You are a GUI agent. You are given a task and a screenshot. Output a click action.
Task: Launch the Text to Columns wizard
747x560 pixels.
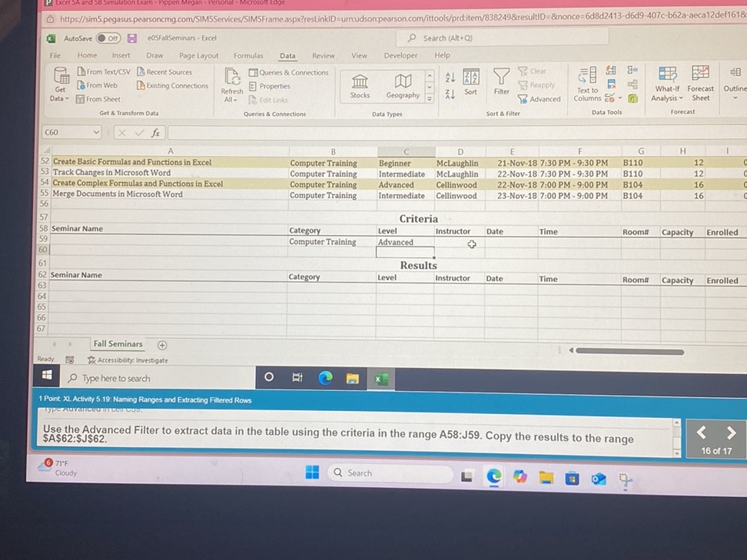tap(586, 86)
